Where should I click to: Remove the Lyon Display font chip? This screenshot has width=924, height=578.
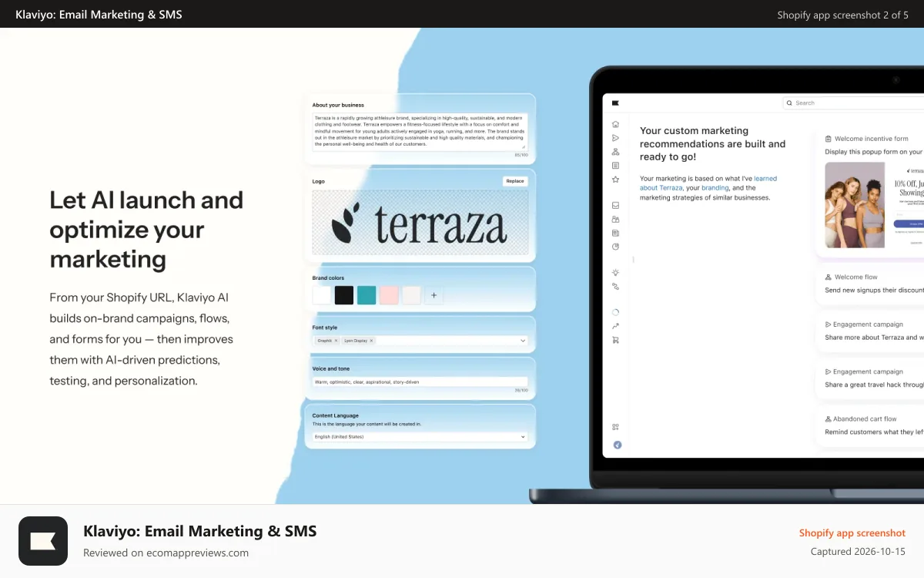tap(371, 340)
